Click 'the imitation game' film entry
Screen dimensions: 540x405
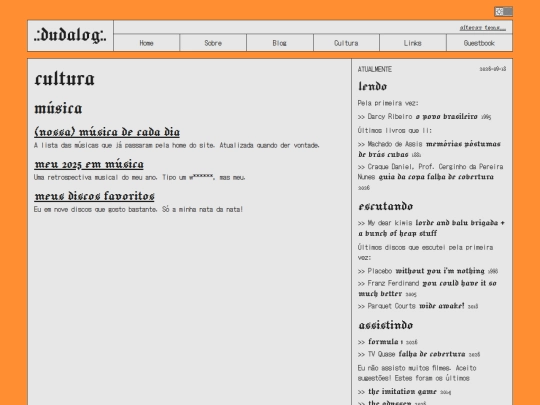[404, 392]
